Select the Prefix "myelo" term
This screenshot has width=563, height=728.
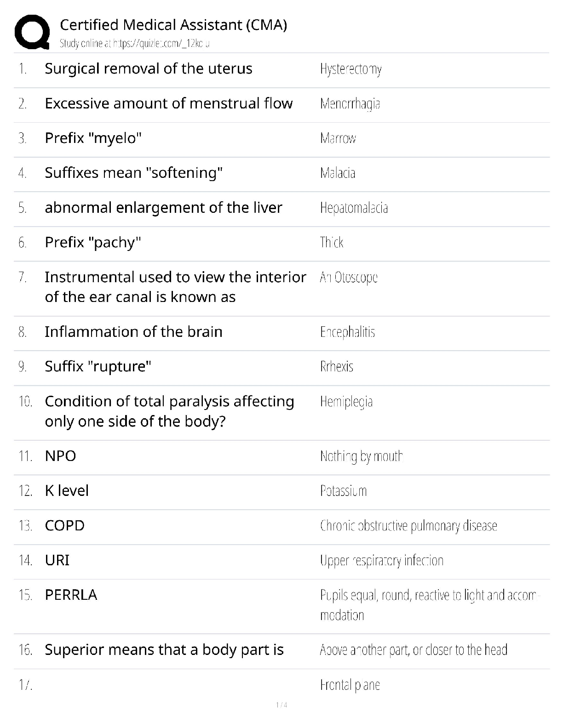pos(93,138)
